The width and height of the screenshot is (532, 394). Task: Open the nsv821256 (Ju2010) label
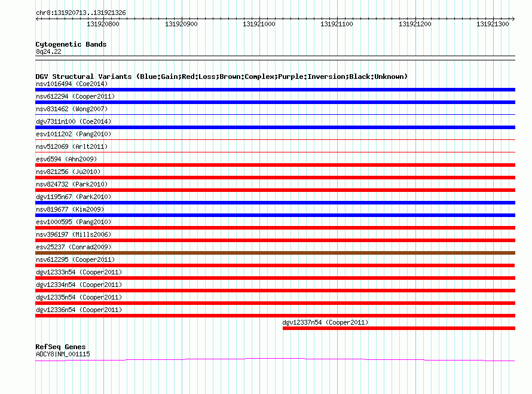(x=68, y=172)
